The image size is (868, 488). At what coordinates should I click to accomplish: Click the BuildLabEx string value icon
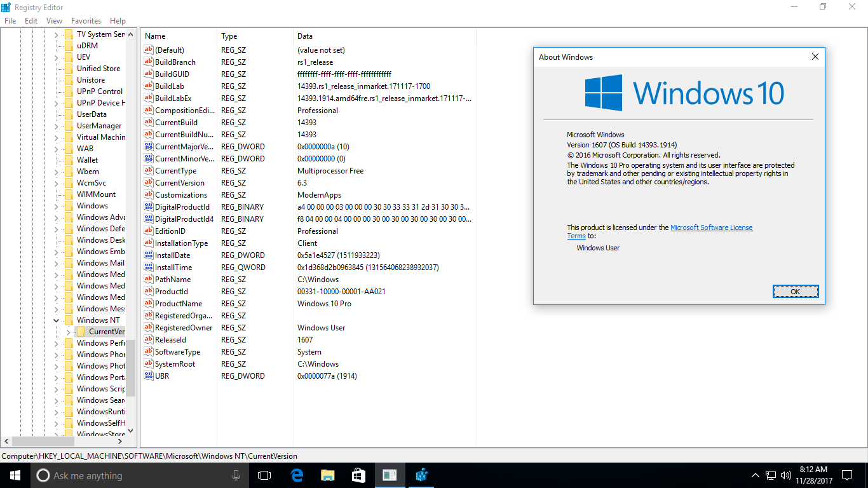click(x=149, y=98)
